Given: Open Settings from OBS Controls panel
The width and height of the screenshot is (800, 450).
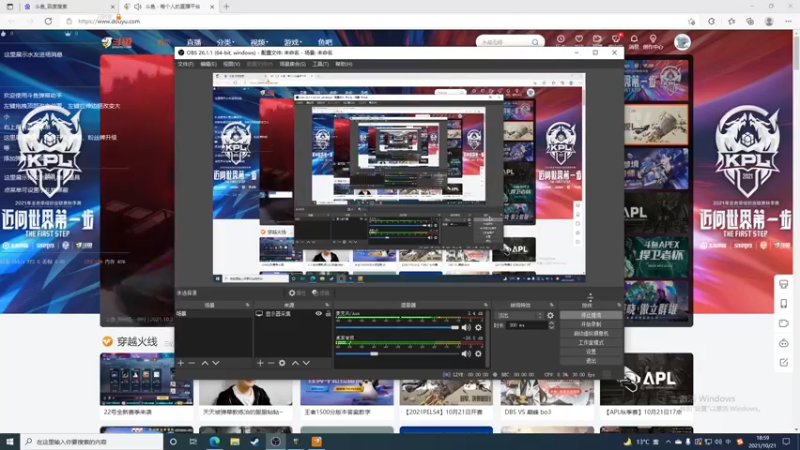Looking at the screenshot, I should (591, 352).
